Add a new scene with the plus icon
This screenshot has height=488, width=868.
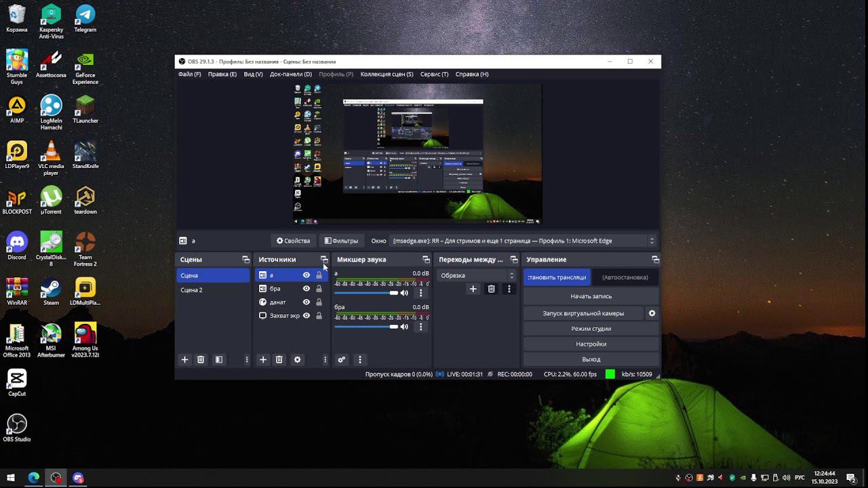[x=184, y=360]
